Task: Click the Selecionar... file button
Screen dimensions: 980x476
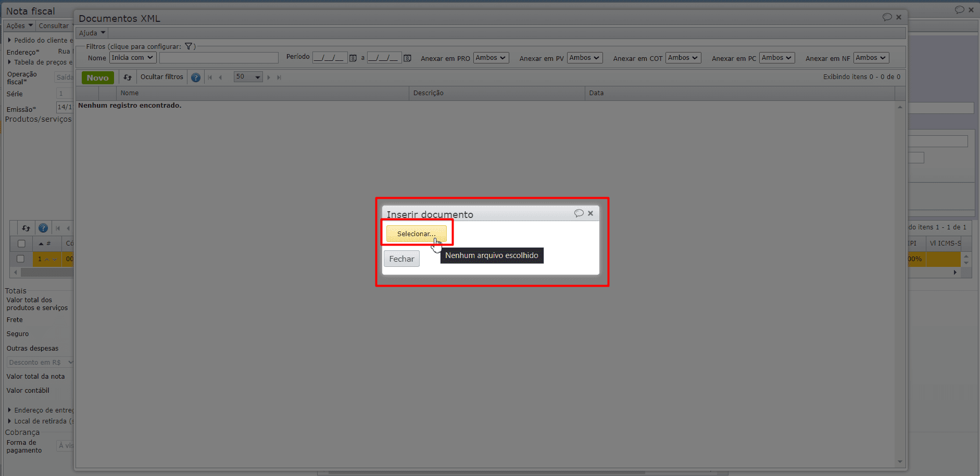Action: tap(417, 234)
